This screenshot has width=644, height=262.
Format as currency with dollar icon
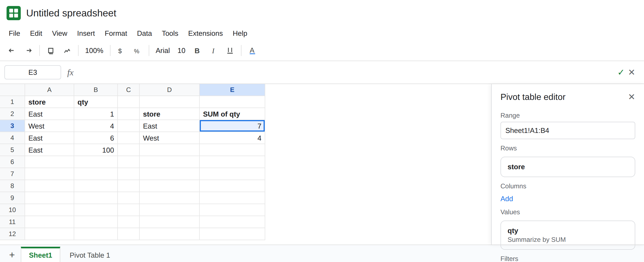(120, 51)
